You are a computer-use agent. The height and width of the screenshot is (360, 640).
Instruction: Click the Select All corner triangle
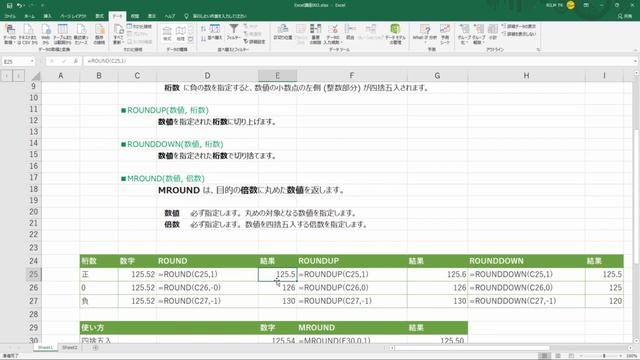pyautogui.click(x=36, y=76)
